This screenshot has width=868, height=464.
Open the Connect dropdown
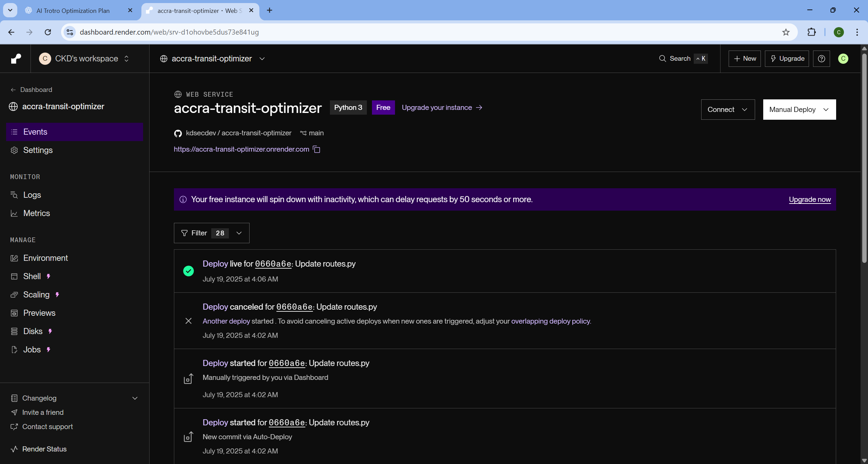coord(728,110)
